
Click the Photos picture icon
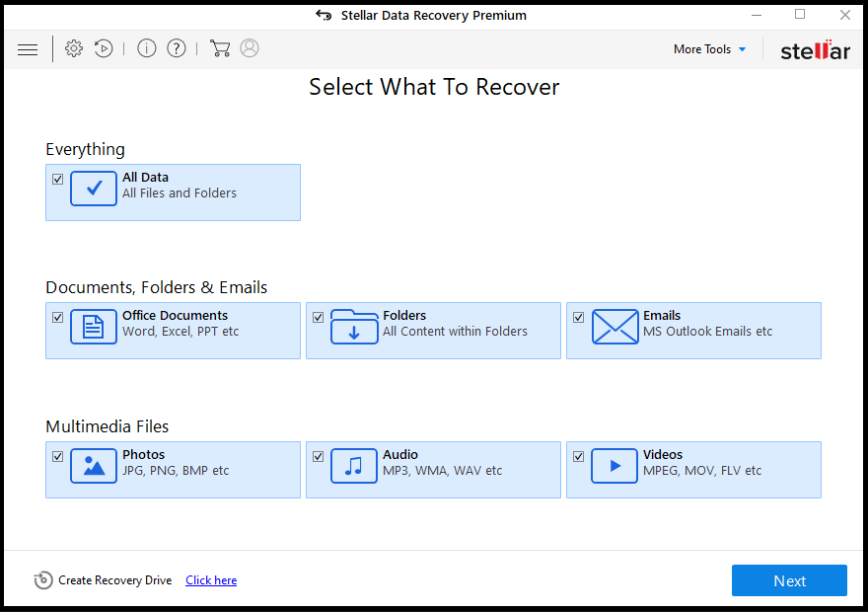pos(94,466)
